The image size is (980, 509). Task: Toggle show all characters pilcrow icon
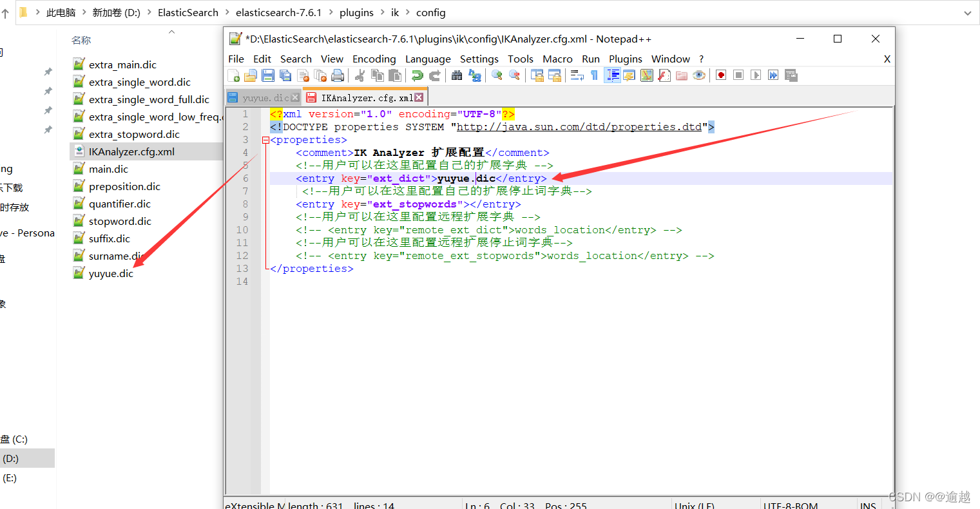[x=594, y=75]
